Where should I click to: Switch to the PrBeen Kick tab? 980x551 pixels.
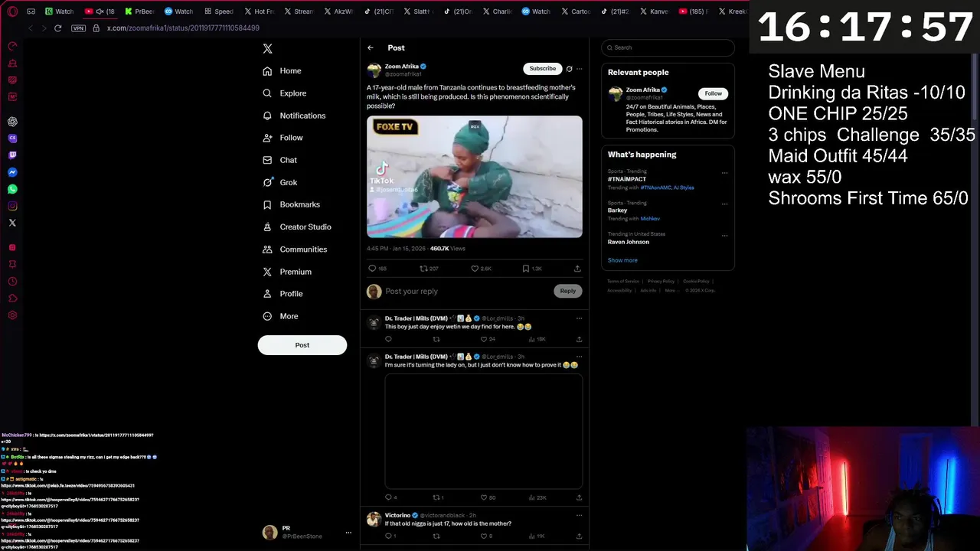tap(139, 11)
